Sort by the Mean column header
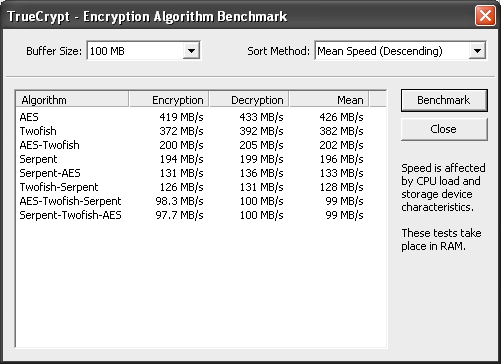501x364 pixels. (x=329, y=100)
